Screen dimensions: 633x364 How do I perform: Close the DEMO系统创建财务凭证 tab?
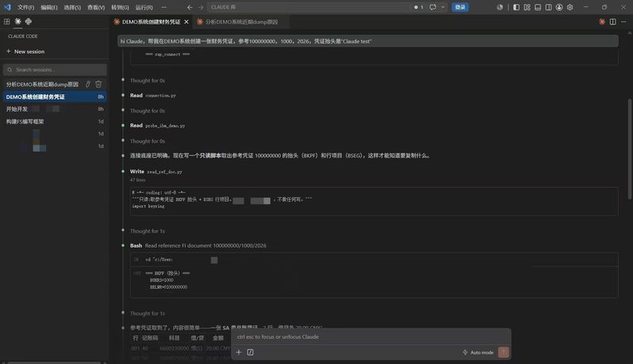coord(186,22)
